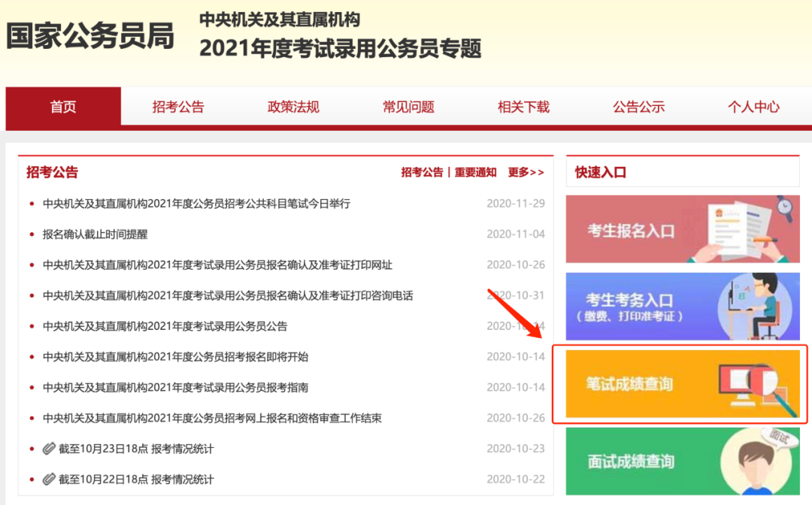Open the 政策法规 navigation tab
The height and width of the screenshot is (505, 812).
292,106
